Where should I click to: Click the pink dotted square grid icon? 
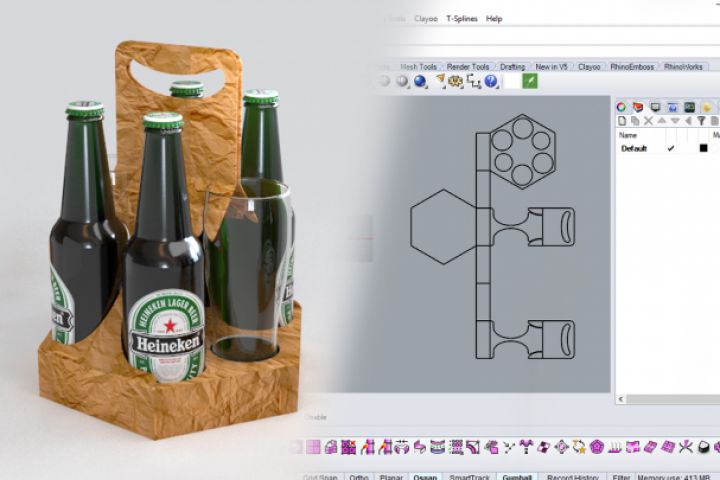coord(456,446)
